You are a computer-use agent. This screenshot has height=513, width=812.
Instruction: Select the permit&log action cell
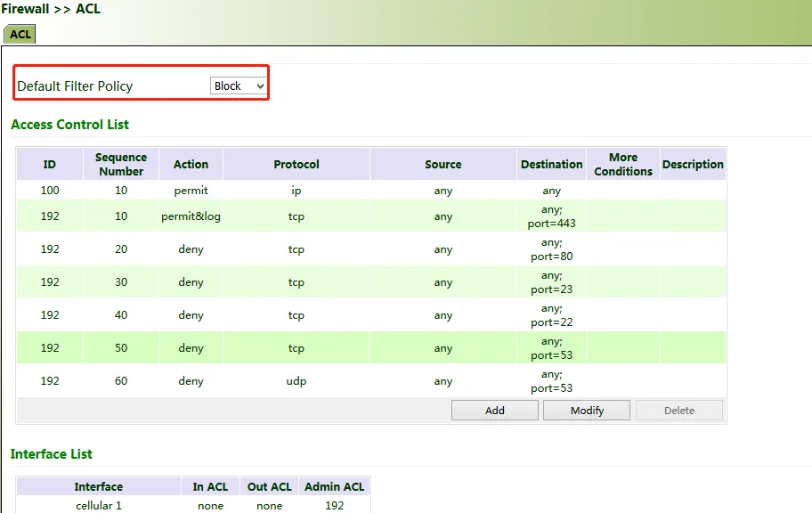coord(191,216)
